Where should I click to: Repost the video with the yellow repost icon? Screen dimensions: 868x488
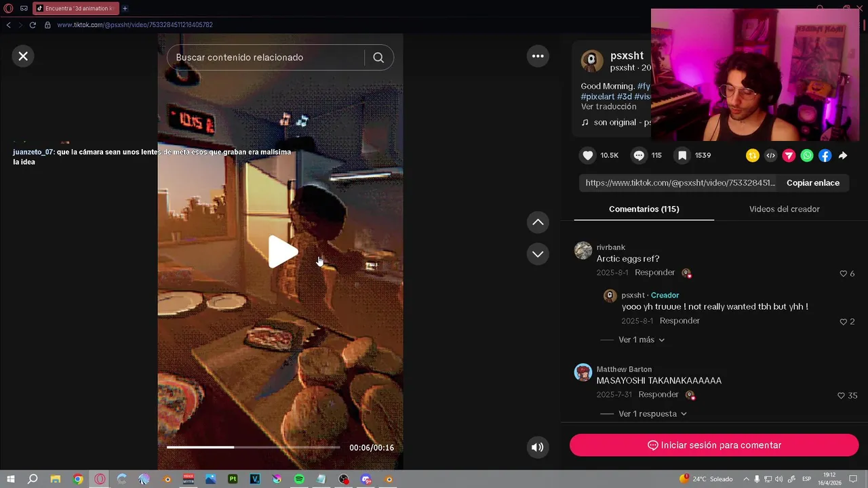[752, 155]
